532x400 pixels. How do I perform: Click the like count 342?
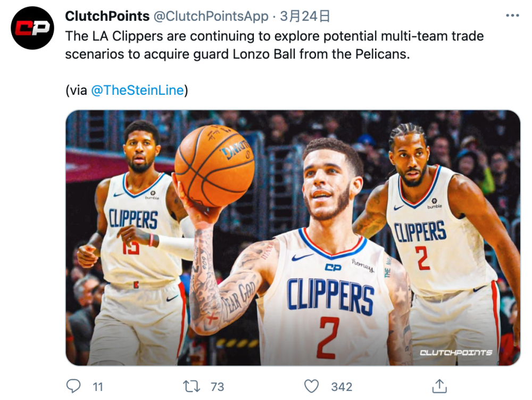[x=342, y=387]
